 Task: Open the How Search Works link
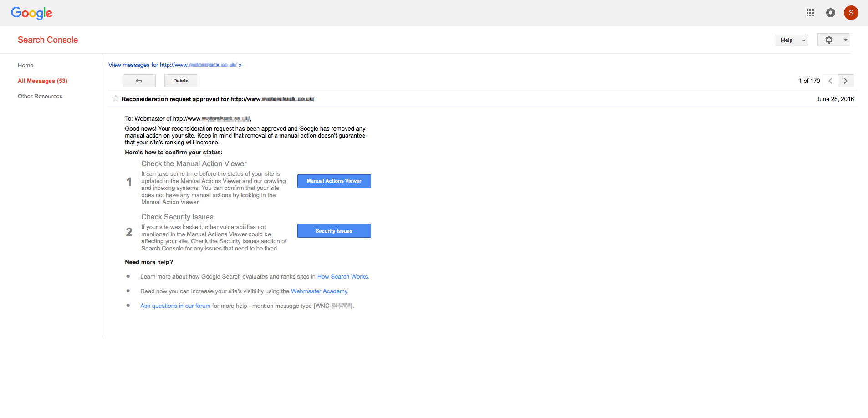click(343, 277)
